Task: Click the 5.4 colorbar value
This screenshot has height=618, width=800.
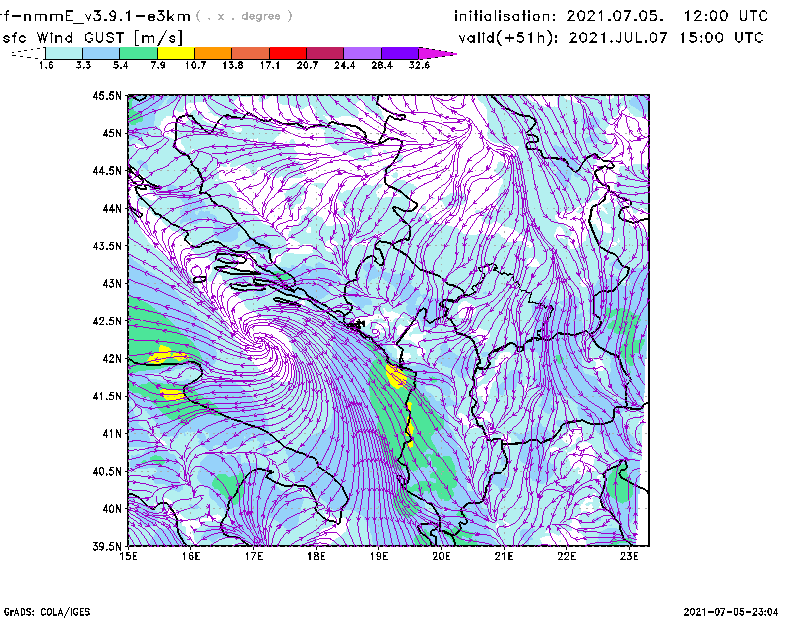Action: pyautogui.click(x=120, y=65)
